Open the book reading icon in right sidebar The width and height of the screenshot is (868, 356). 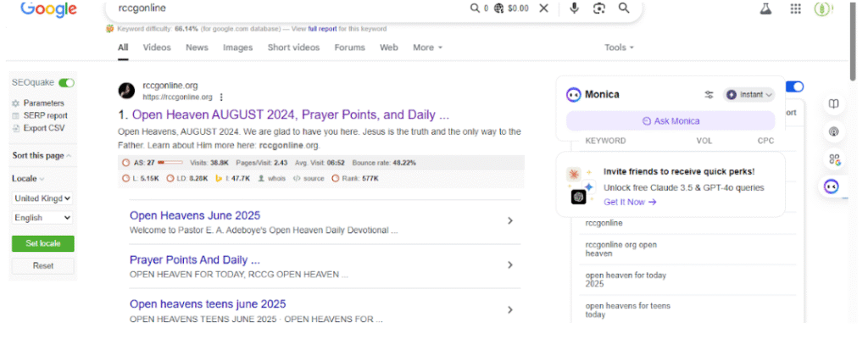pyautogui.click(x=834, y=104)
